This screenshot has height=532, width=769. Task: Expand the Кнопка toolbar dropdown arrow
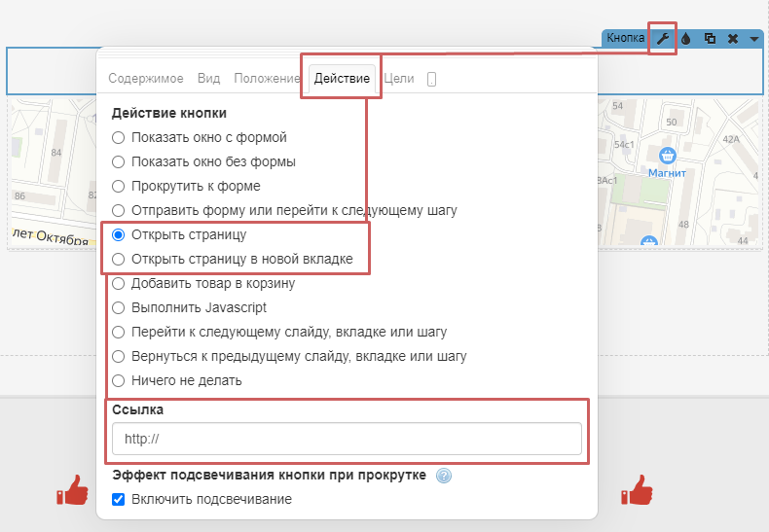pos(754,39)
